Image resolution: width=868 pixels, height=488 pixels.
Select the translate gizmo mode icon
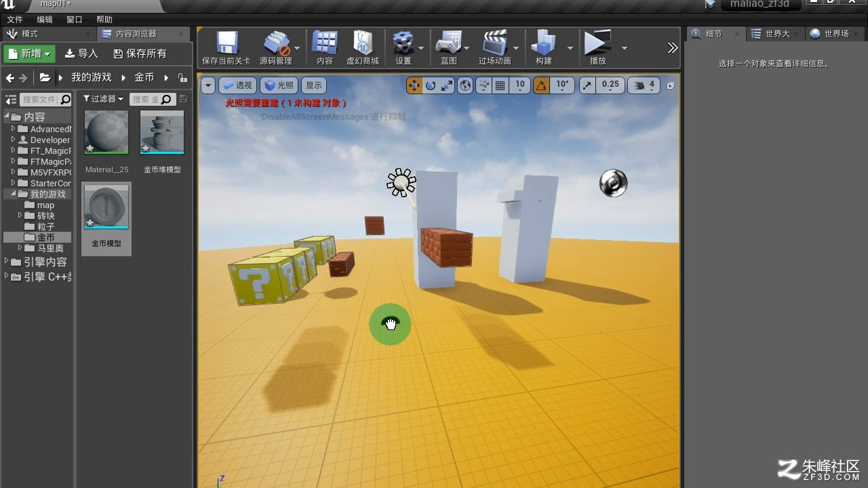click(x=414, y=85)
